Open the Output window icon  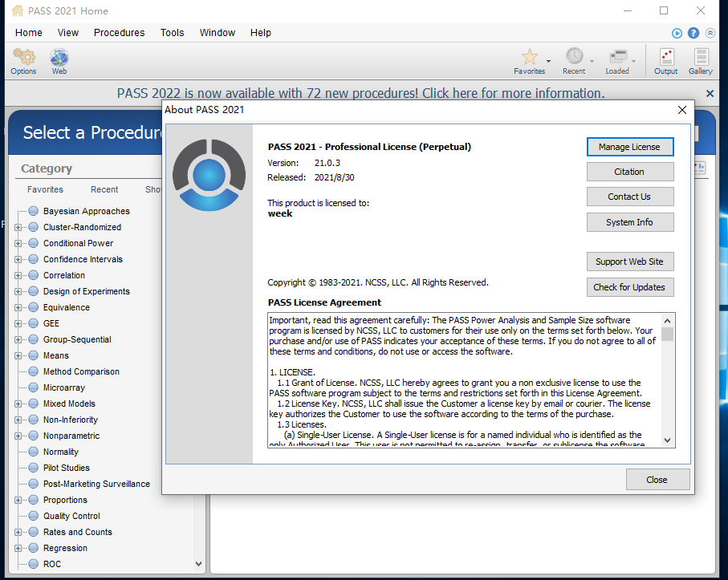click(x=666, y=57)
